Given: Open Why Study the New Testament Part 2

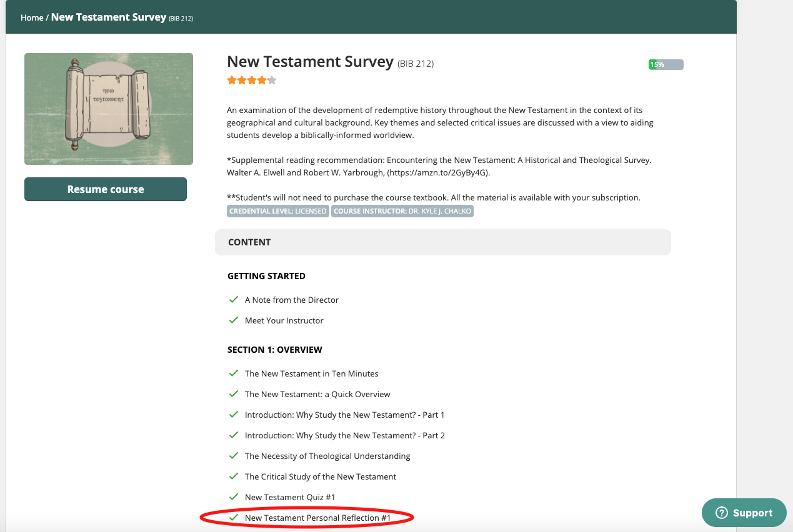Looking at the screenshot, I should (x=344, y=435).
